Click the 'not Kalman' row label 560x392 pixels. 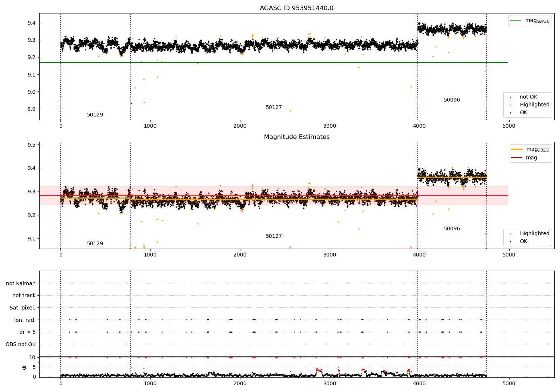click(21, 284)
